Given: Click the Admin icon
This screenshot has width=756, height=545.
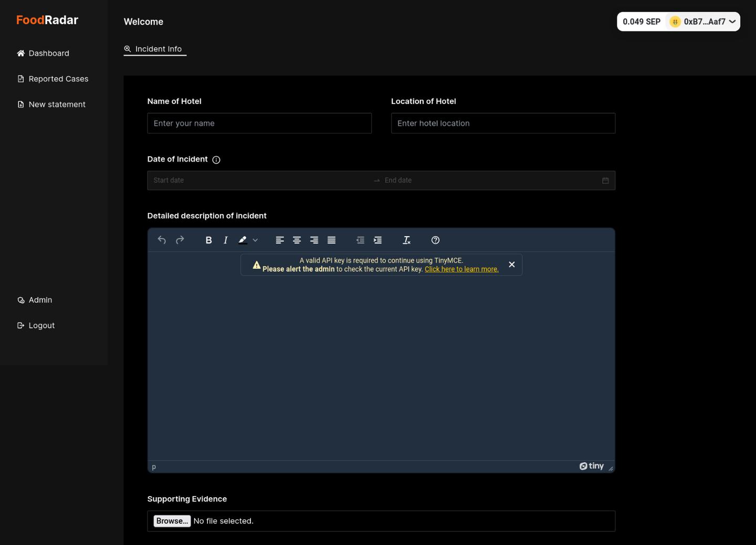Looking at the screenshot, I should pyautogui.click(x=21, y=300).
